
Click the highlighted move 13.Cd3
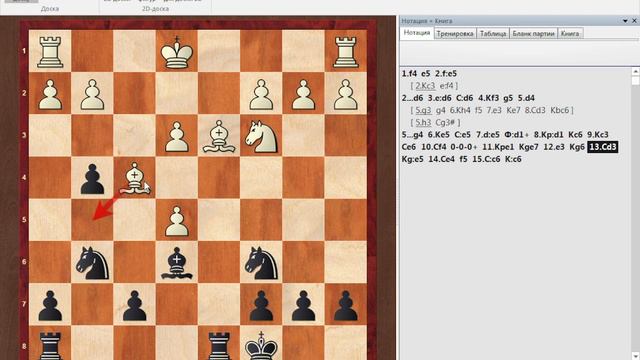[x=602, y=147]
